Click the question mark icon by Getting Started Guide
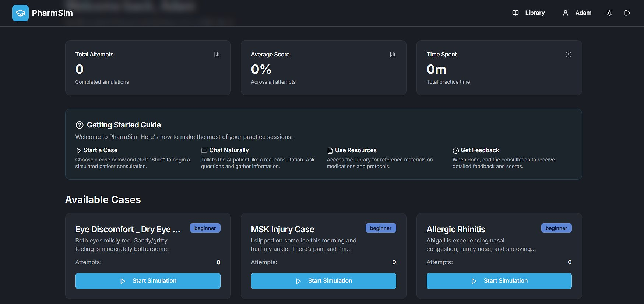The image size is (644, 304). point(80,125)
